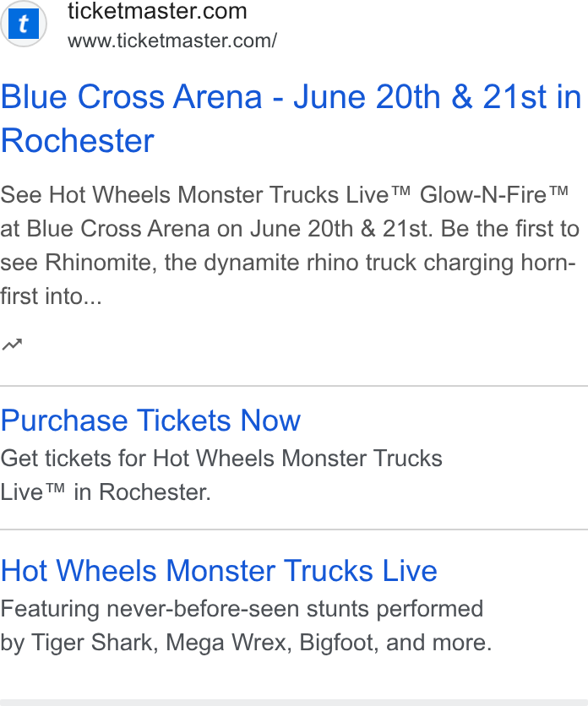Open the ticketmaster.com site name
Screen dimensions: 588x706
click(x=157, y=11)
